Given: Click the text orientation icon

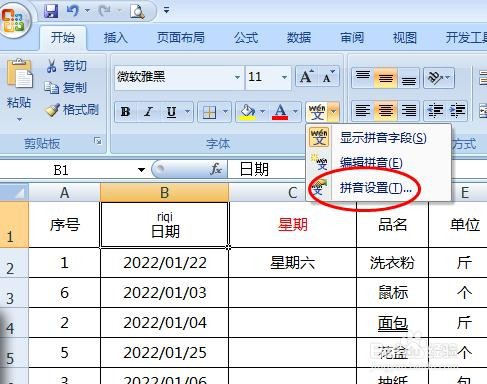Looking at the screenshot, I should 435,77.
